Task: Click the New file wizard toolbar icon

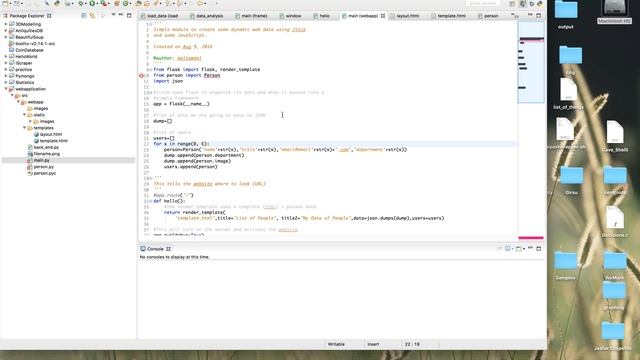Action: click(x=4, y=3)
